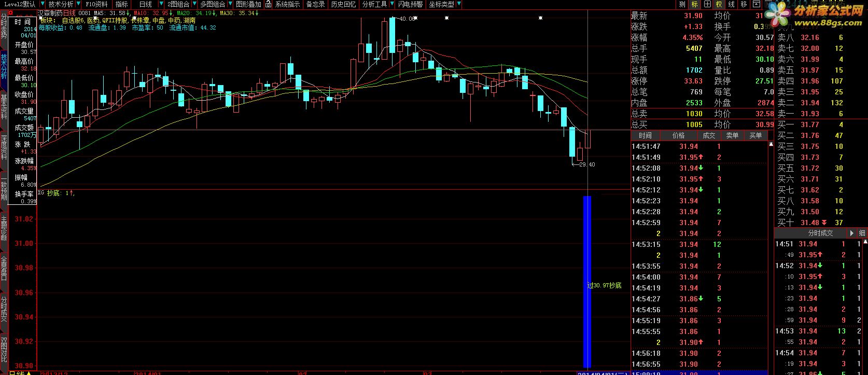Click the 时间 column header in trades table

pyautogui.click(x=645, y=135)
